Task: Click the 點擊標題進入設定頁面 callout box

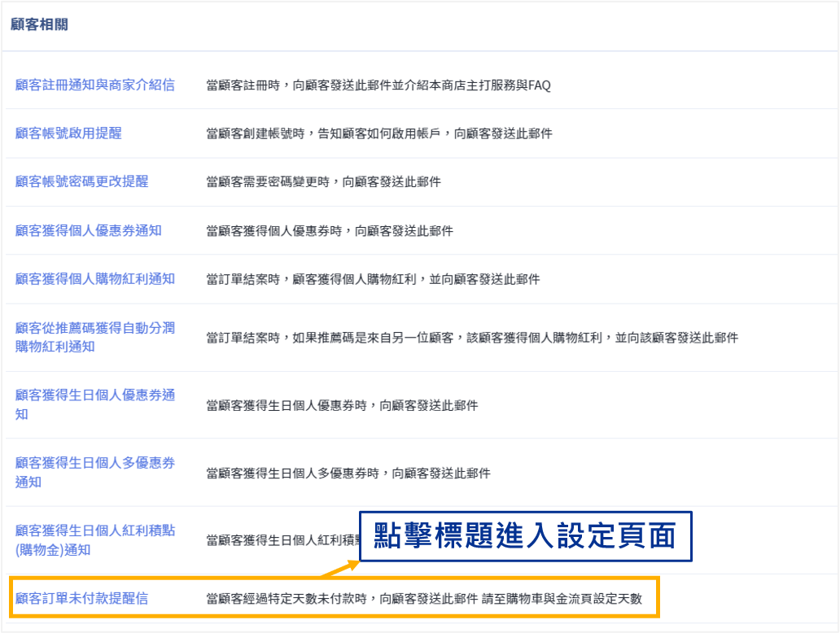Action: pos(525,536)
